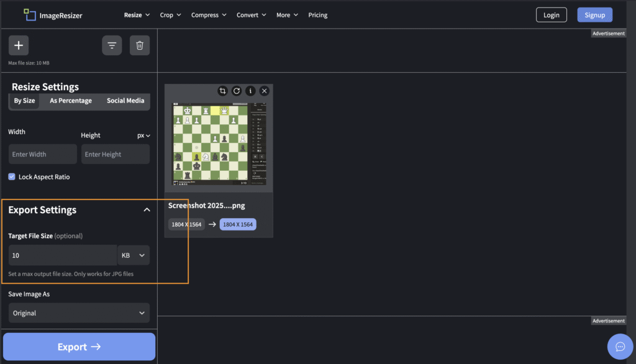Screen dimensions: 636x364
Task: Open the chat support bubble
Action: click(x=619, y=346)
